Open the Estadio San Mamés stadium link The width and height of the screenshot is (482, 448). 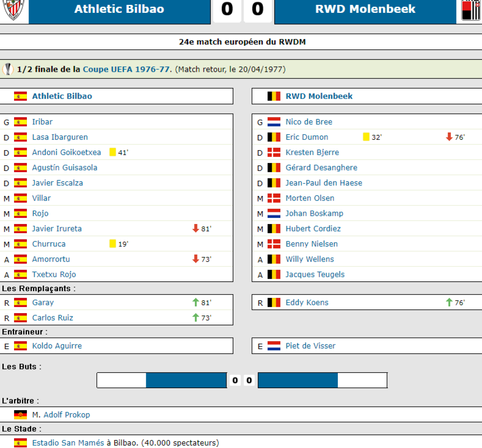(68, 443)
